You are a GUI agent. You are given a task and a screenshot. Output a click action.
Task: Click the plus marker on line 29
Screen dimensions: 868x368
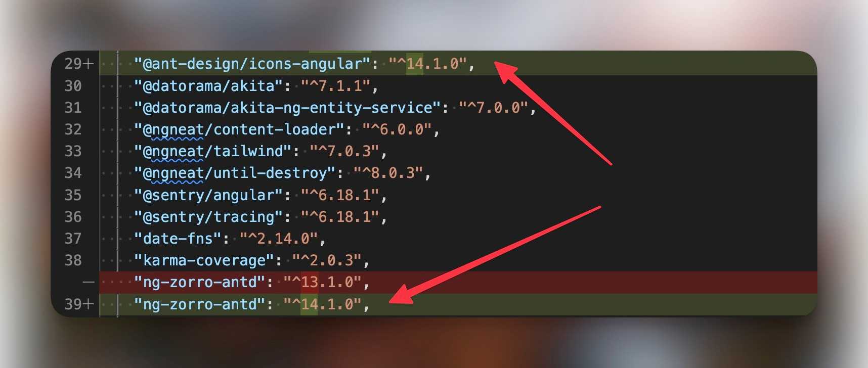89,64
